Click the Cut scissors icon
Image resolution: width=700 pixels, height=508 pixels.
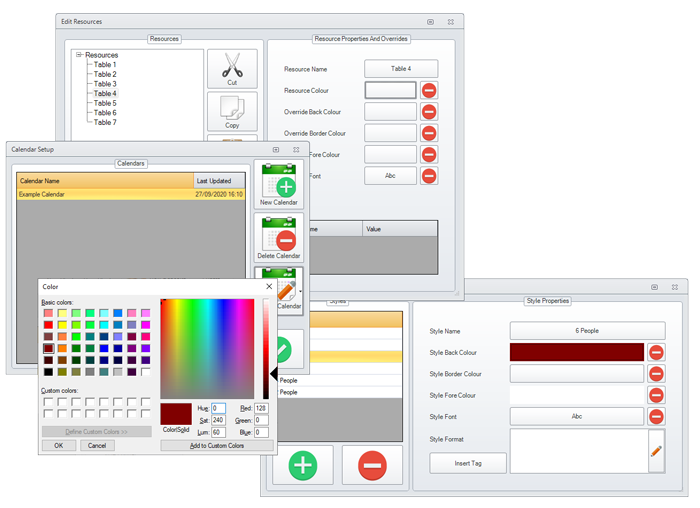pyautogui.click(x=232, y=67)
